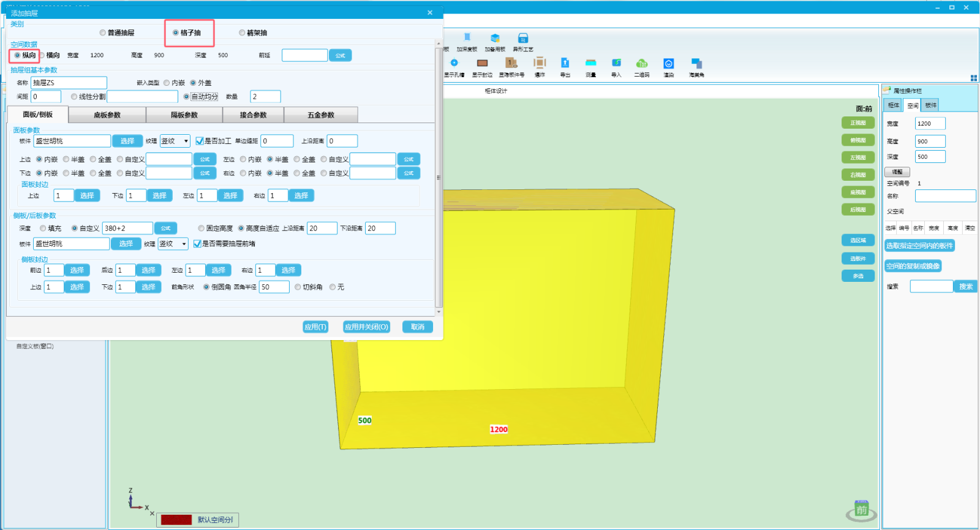Click the dialog vertical scrollbar

point(439,178)
